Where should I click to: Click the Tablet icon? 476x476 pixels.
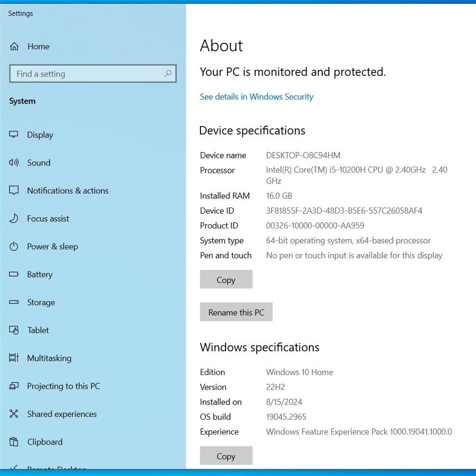(x=14, y=330)
